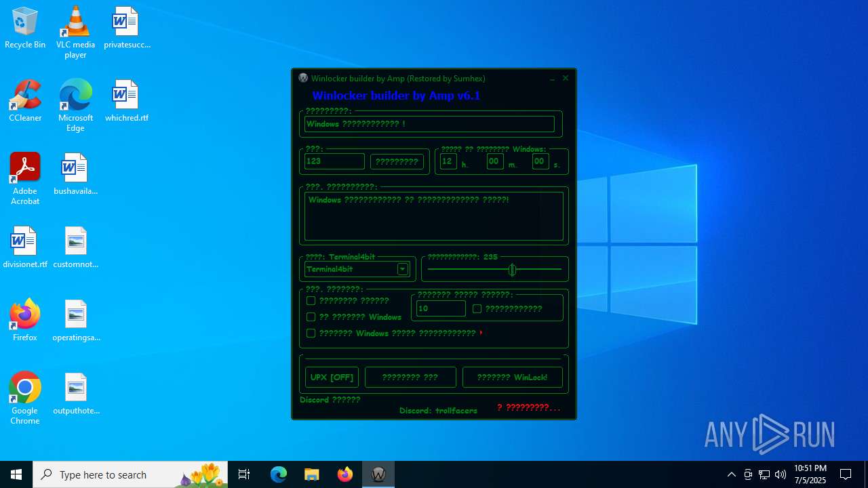Open Firefox from the taskbar

coord(345,474)
